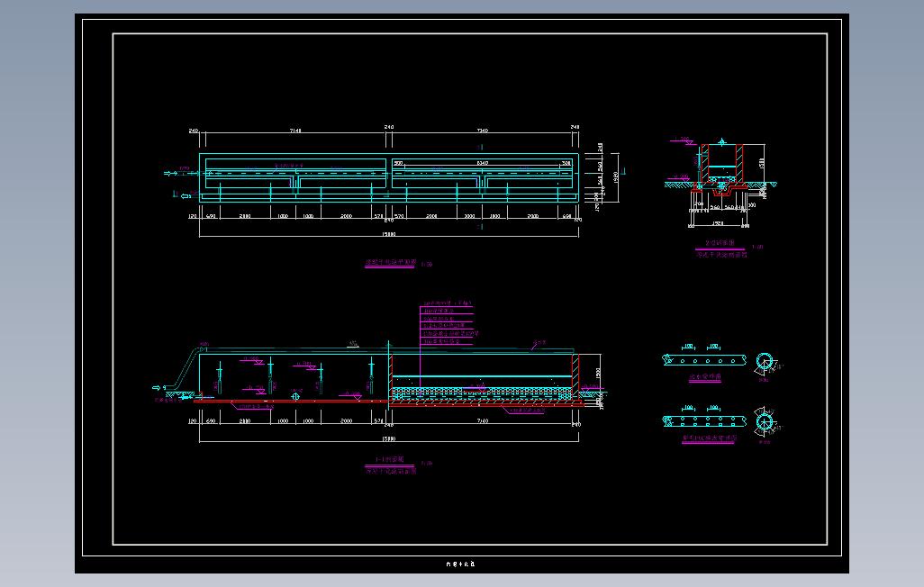Click the upper pipe cross-section circle
This screenshot has height=587, width=924.
pos(765,361)
